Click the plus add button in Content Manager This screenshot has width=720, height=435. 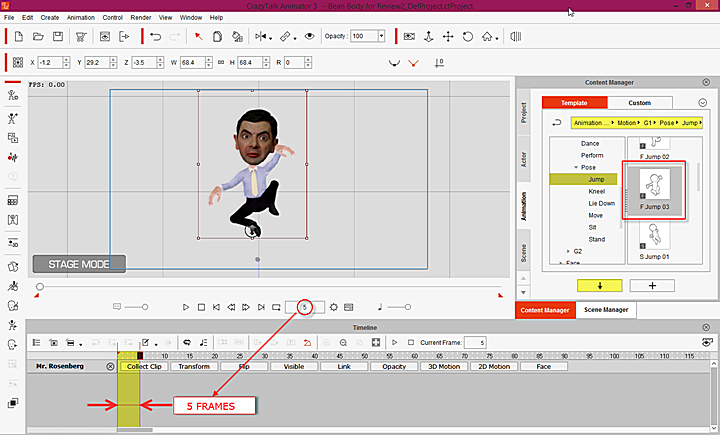point(652,285)
